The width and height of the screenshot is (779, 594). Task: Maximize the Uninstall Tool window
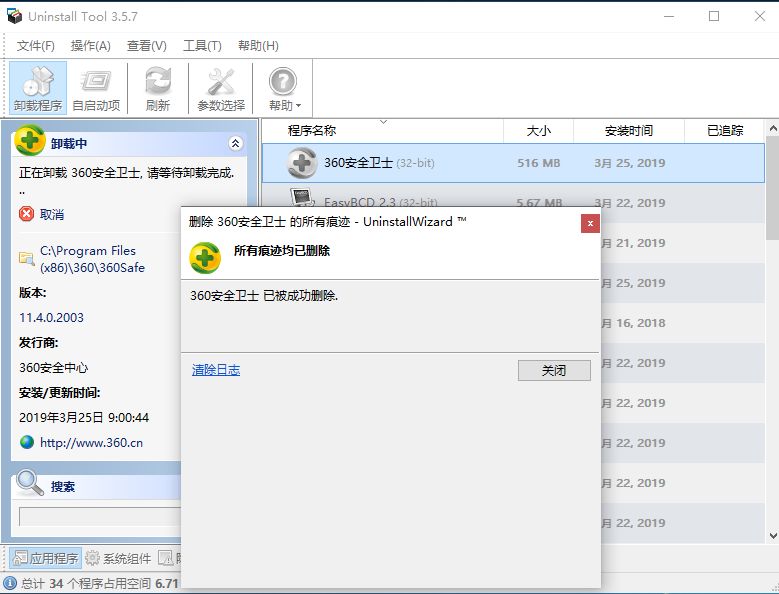(714, 16)
